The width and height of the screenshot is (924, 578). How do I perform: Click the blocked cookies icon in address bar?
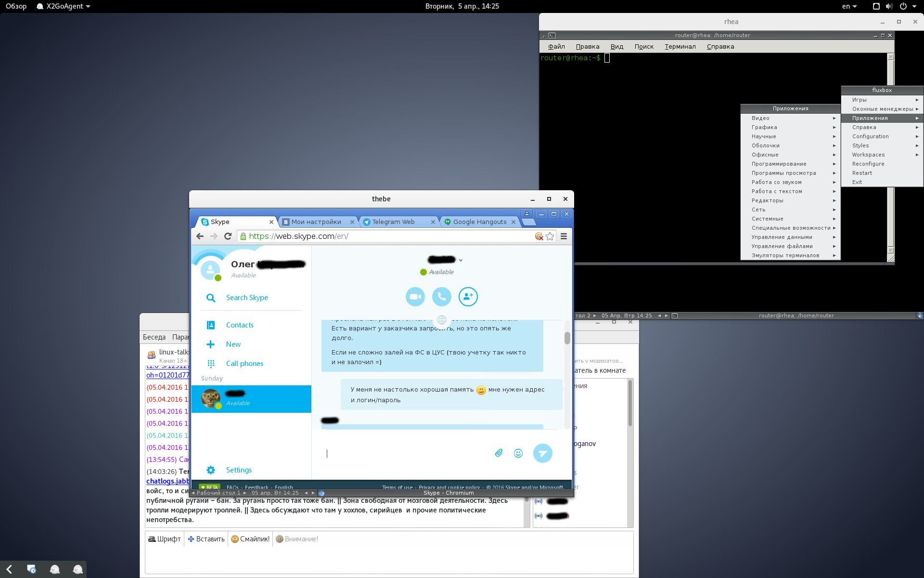pyautogui.click(x=539, y=236)
